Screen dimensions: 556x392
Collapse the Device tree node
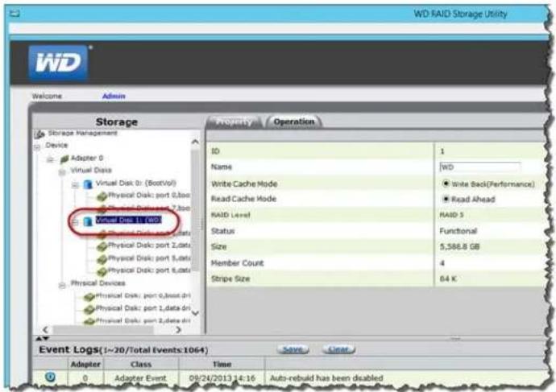[37, 147]
